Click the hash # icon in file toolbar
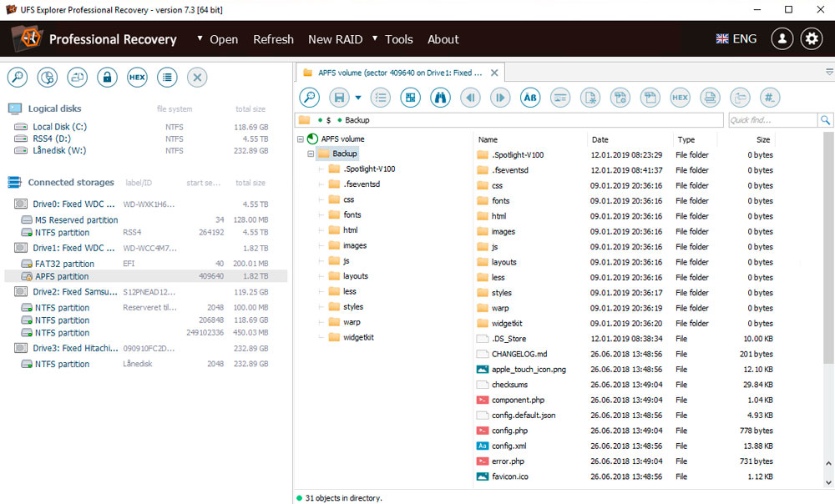This screenshot has width=835, height=504. [x=770, y=98]
